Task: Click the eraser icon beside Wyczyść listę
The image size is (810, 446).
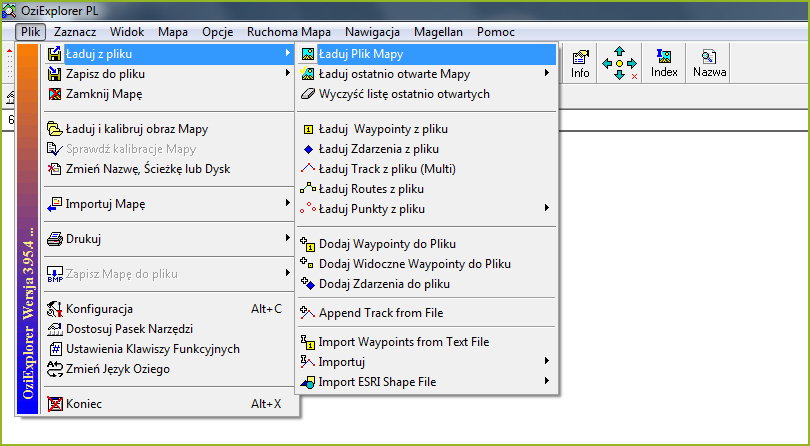Action: pos(307,95)
